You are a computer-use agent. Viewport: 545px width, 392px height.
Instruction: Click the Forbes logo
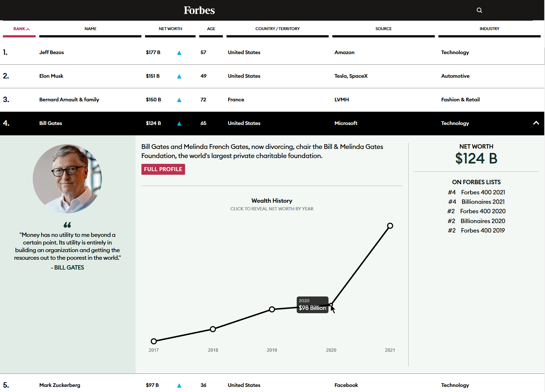[199, 10]
